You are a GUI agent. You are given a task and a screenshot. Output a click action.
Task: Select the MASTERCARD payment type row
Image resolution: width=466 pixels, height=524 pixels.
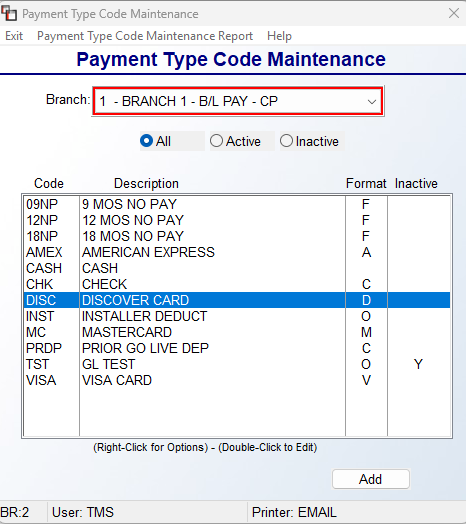[x=237, y=332]
